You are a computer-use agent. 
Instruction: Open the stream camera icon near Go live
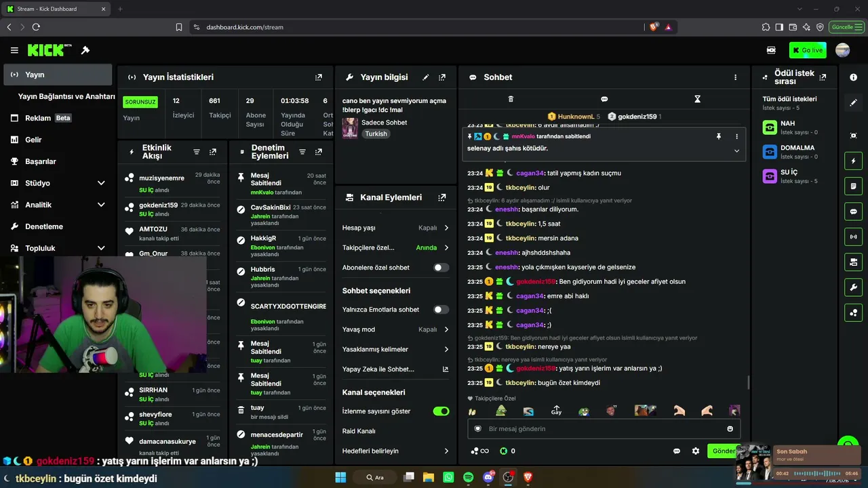tap(771, 50)
